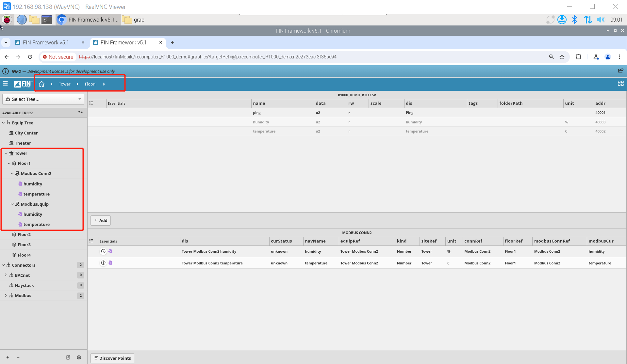This screenshot has width=627, height=364.
Task: Select Floor3 in tree
Action: coord(24,245)
